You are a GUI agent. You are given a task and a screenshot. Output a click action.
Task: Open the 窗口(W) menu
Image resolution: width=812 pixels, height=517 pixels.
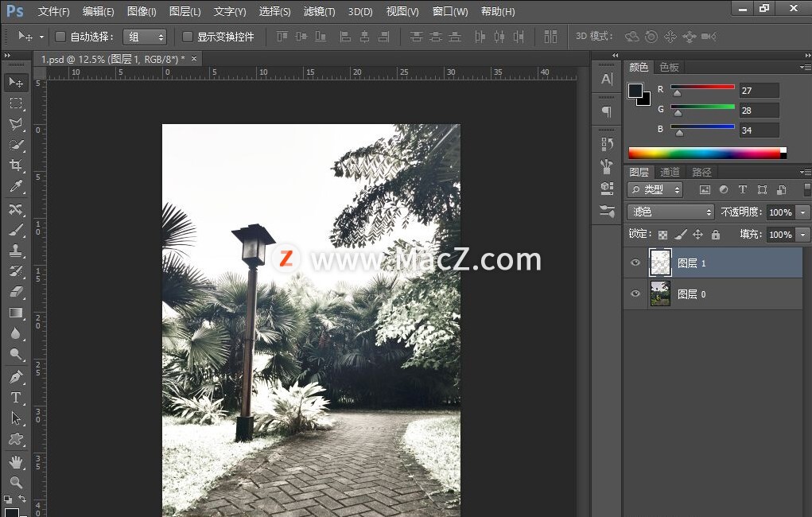(x=449, y=11)
